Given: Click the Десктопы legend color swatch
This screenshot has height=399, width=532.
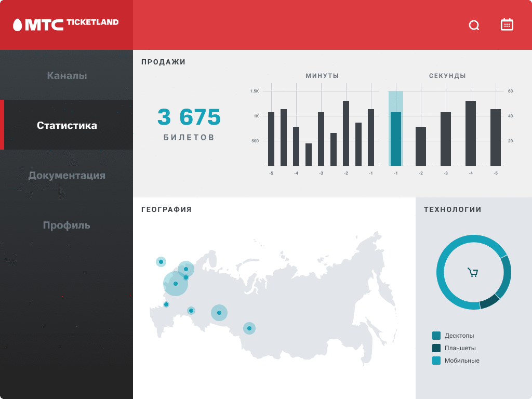Looking at the screenshot, I should [436, 336].
